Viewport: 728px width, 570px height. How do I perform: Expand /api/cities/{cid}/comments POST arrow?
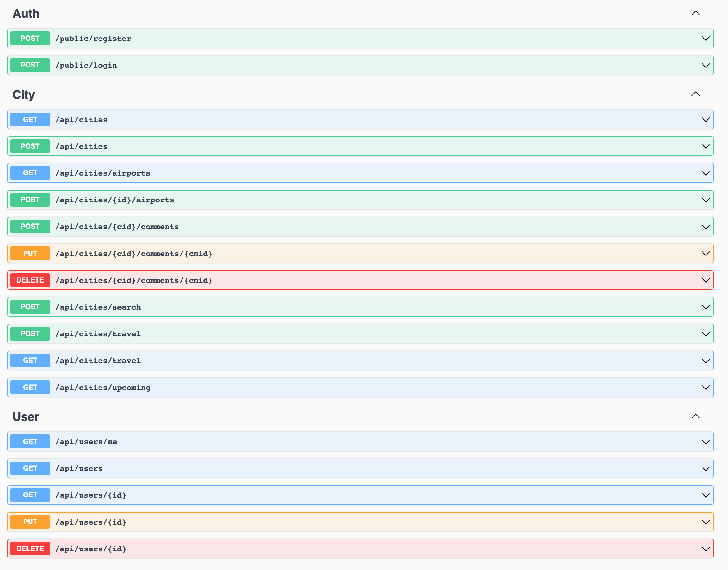click(705, 227)
